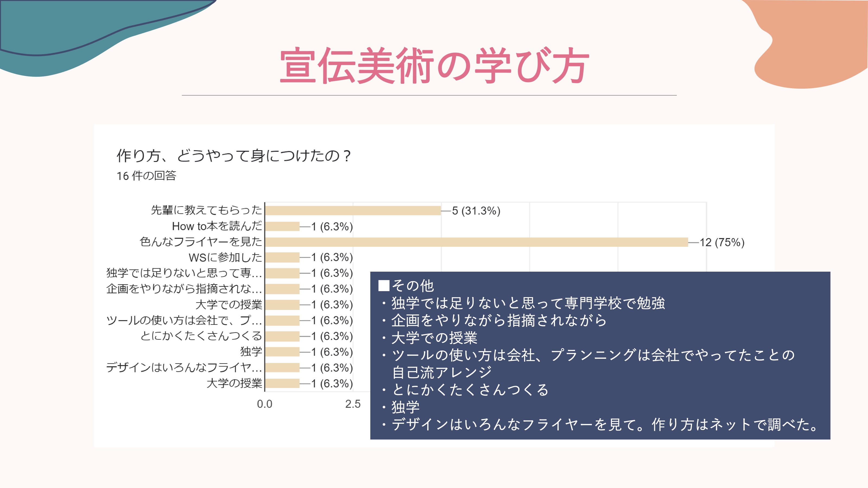Select the chart heading 作り方、どうやって身につけたの？
This screenshot has height=488, width=868.
(x=234, y=156)
